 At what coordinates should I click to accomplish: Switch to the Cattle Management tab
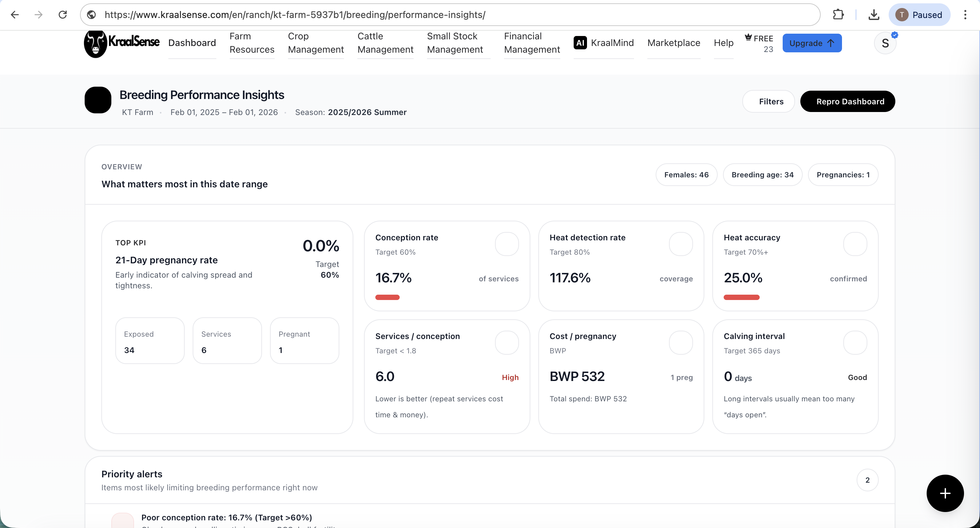click(x=385, y=43)
